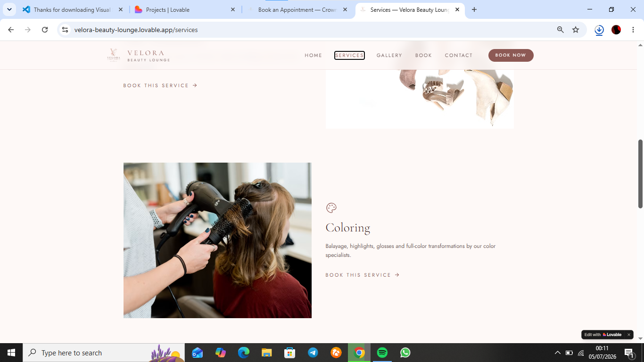Select the Services nav item
The image size is (644, 362).
point(349,55)
